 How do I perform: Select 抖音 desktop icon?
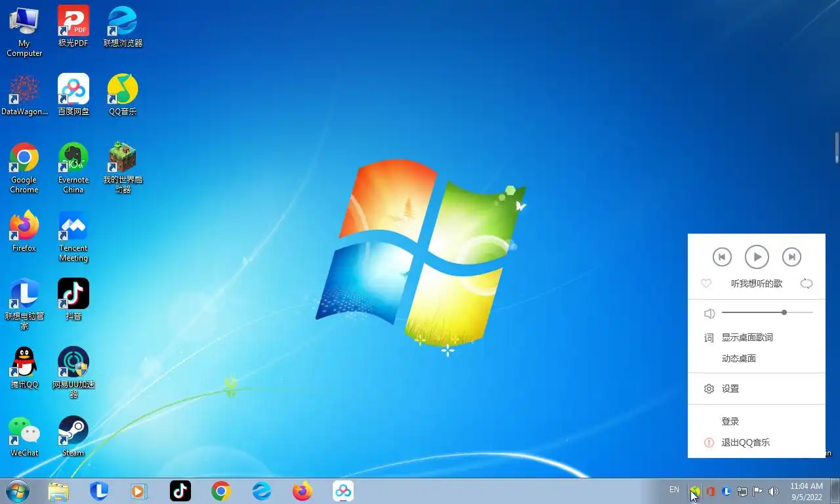click(73, 301)
